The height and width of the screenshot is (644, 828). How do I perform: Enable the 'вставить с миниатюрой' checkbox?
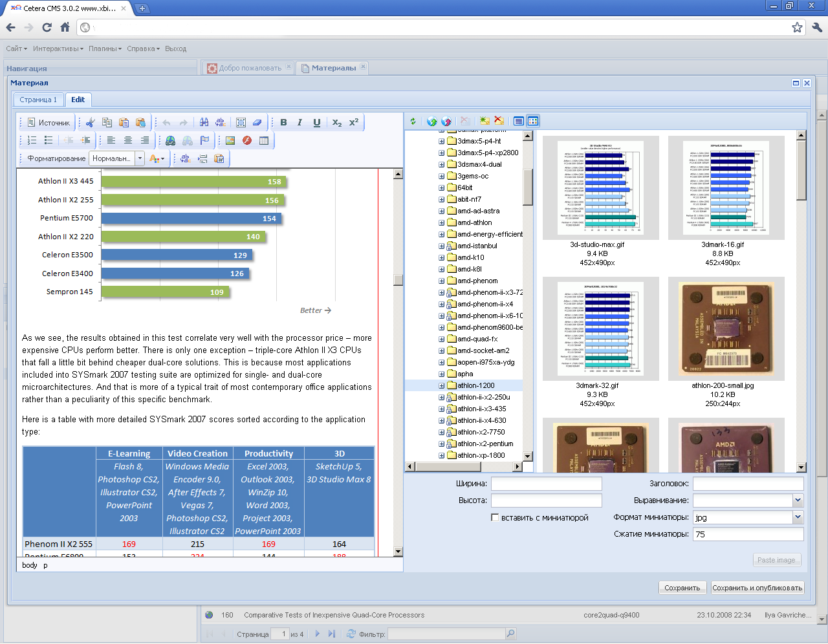point(495,517)
